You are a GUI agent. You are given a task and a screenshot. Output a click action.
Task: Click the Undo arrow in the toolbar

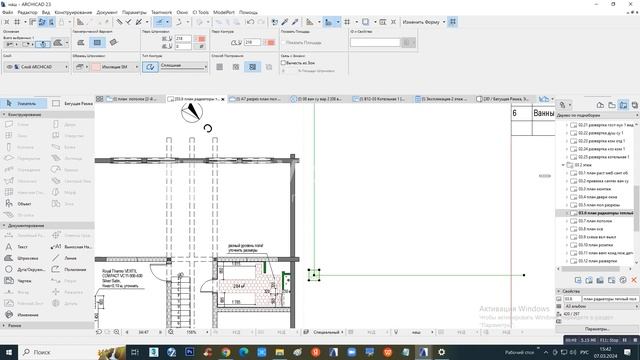[250, 22]
